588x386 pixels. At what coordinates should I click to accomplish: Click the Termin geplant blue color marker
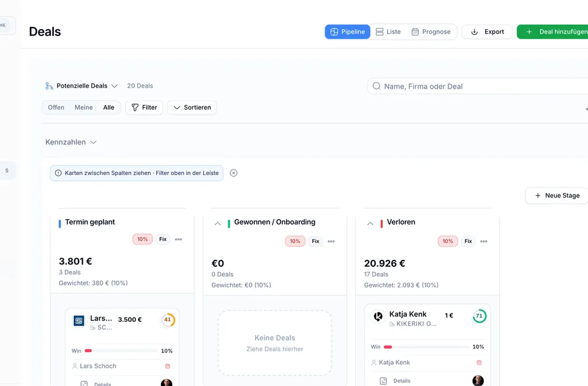point(59,223)
